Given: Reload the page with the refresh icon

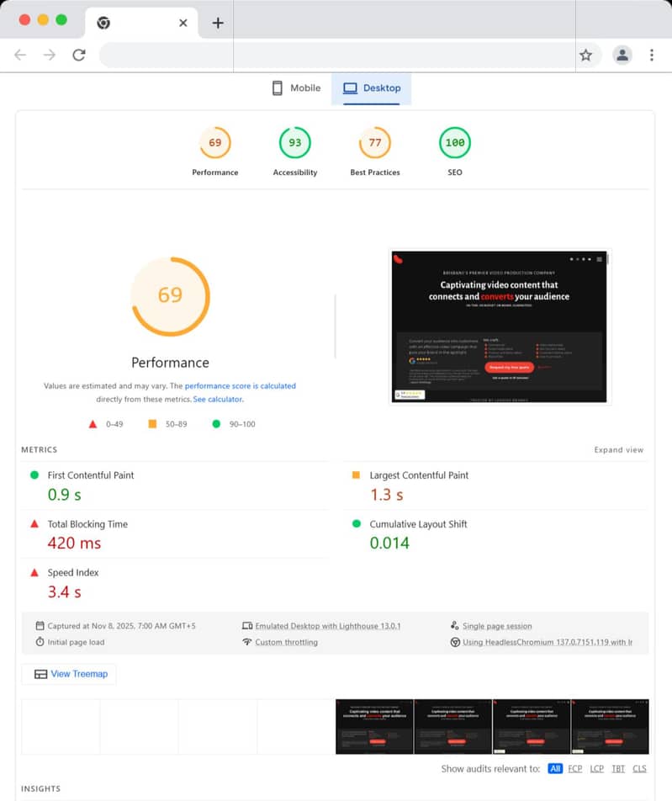Looking at the screenshot, I should point(79,55).
